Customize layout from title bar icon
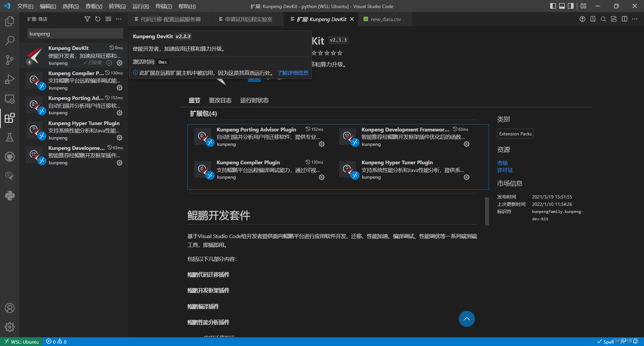644x346 pixels. [584, 6]
